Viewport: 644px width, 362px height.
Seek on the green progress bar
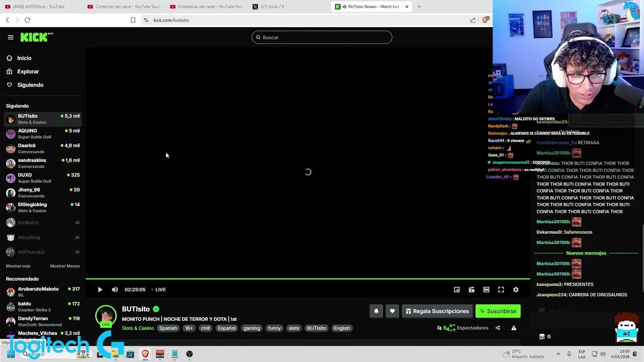point(307,279)
